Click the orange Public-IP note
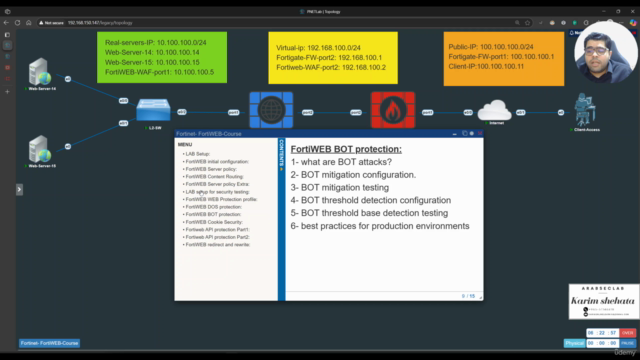Screen dimensions: 640x360 [x=504, y=59]
